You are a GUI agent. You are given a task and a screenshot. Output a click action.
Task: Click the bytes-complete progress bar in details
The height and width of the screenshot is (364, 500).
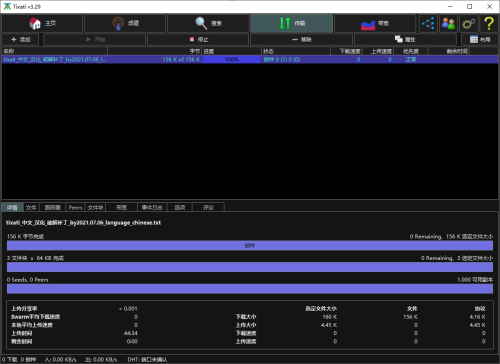click(x=250, y=245)
